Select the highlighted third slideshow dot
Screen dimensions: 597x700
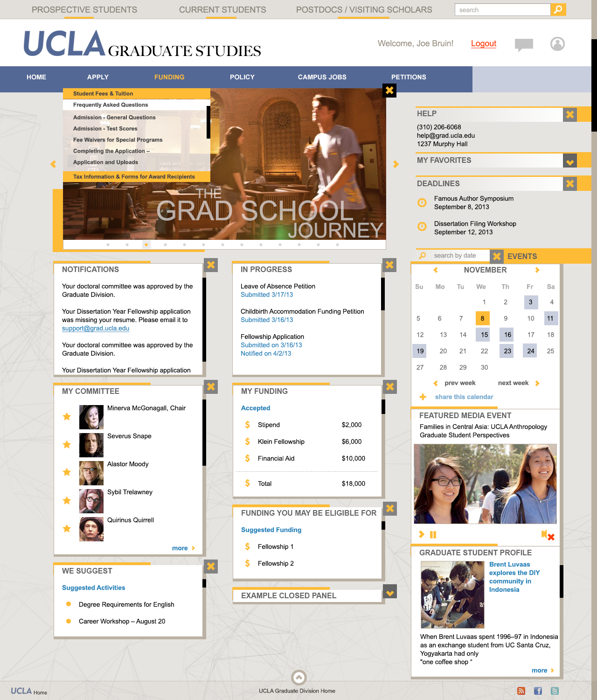(x=146, y=245)
